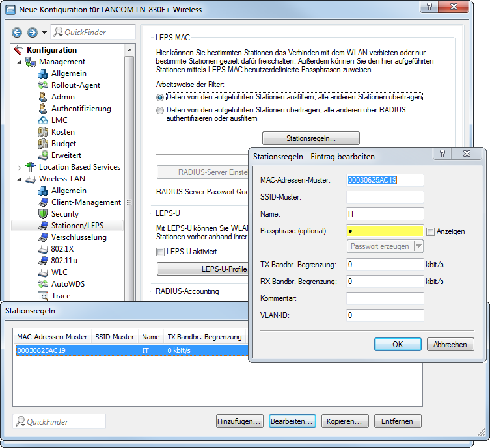Open Rollout-Agent settings in tree

[x=75, y=85]
